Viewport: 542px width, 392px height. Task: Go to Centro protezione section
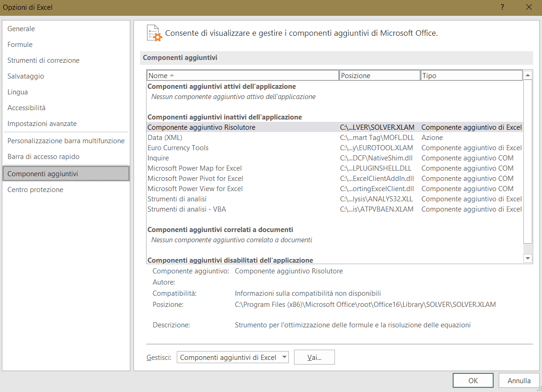(35, 190)
